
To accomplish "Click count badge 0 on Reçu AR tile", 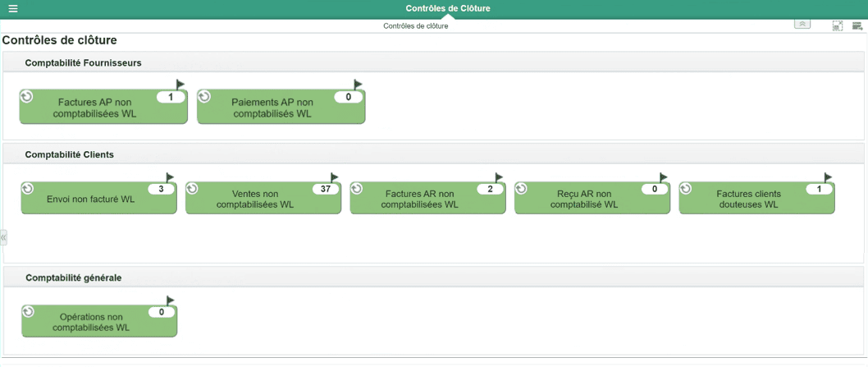I will pos(655,189).
